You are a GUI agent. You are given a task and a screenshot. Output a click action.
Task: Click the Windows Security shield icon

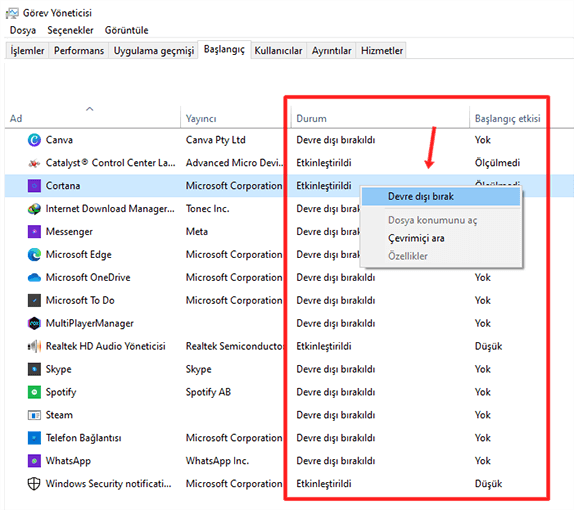click(34, 484)
